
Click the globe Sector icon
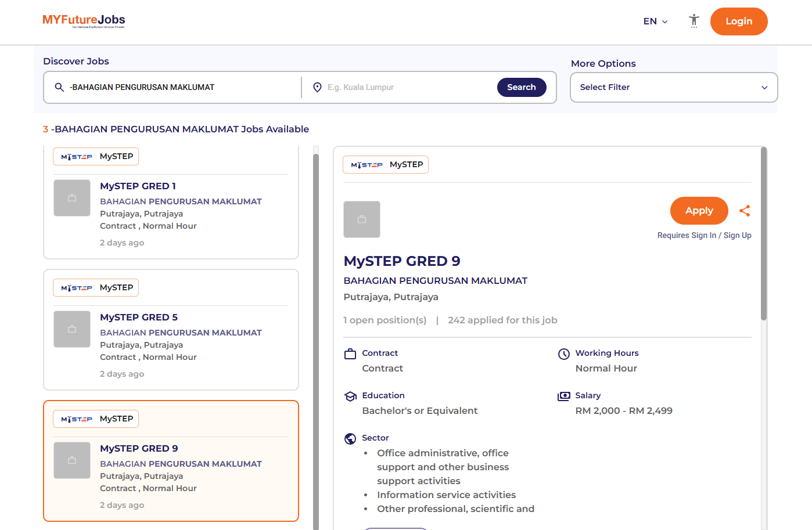350,439
